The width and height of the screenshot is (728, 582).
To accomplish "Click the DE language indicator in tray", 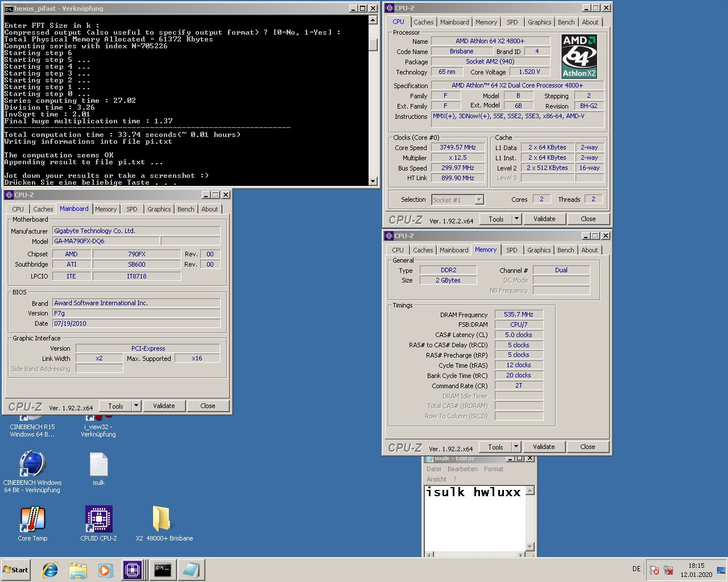I will [636, 569].
